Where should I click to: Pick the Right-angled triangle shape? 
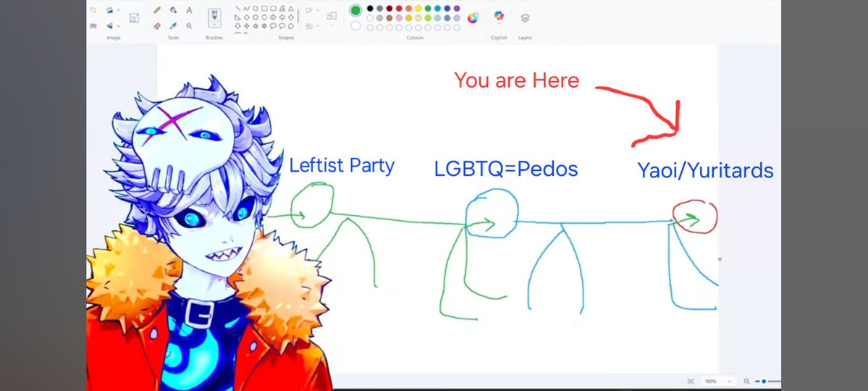(x=238, y=17)
